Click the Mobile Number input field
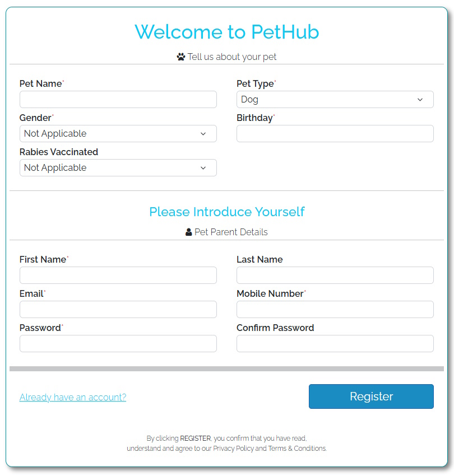 point(335,309)
